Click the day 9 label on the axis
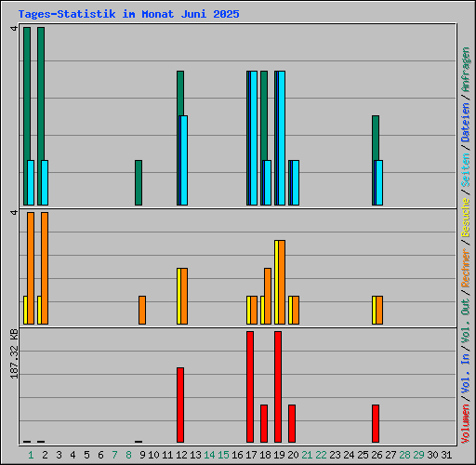This screenshot has height=465, width=476. click(x=142, y=455)
